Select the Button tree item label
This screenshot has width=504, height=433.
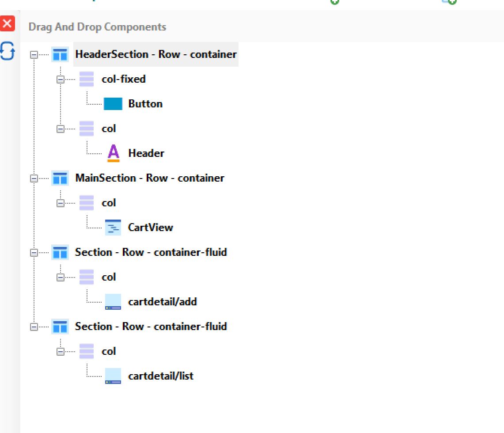coord(145,104)
